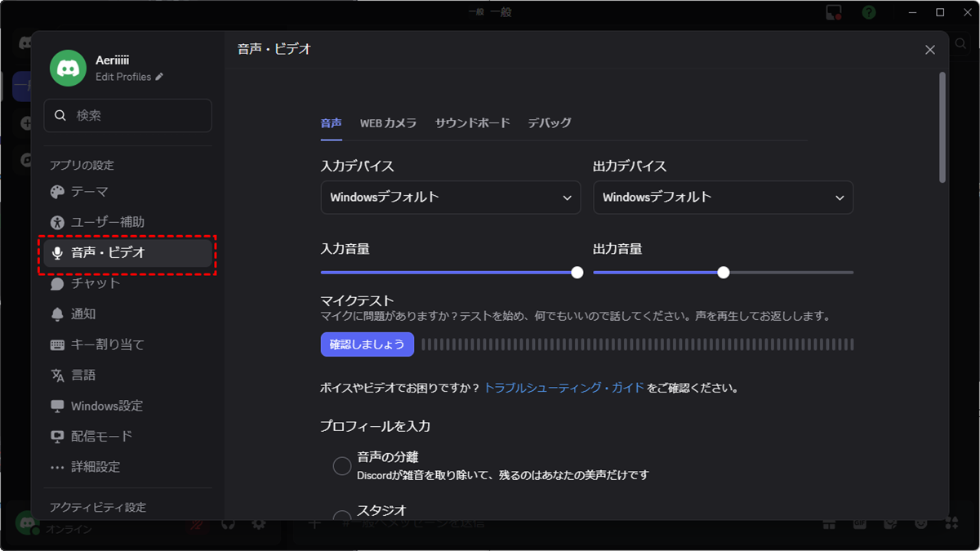Select the スタジオ radio button
This screenshot has height=551, width=980.
click(x=342, y=518)
